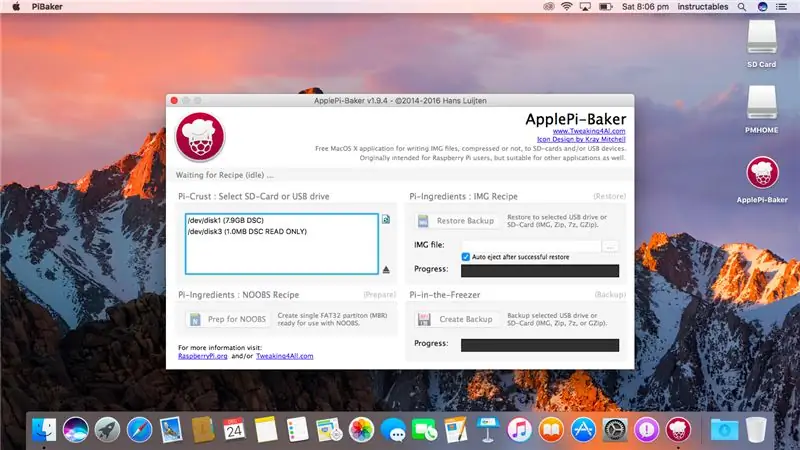
Task: Open Icon Design by Kray Mitchell link
Action: (581, 139)
